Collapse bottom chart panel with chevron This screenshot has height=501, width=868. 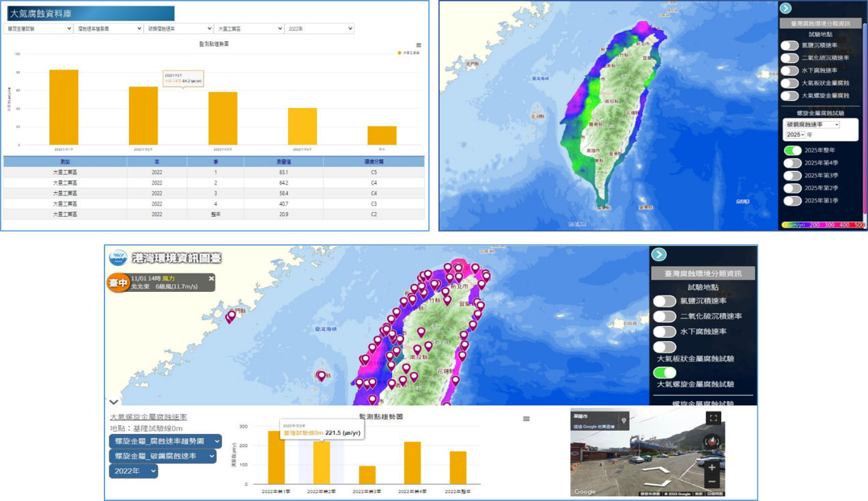[113, 402]
